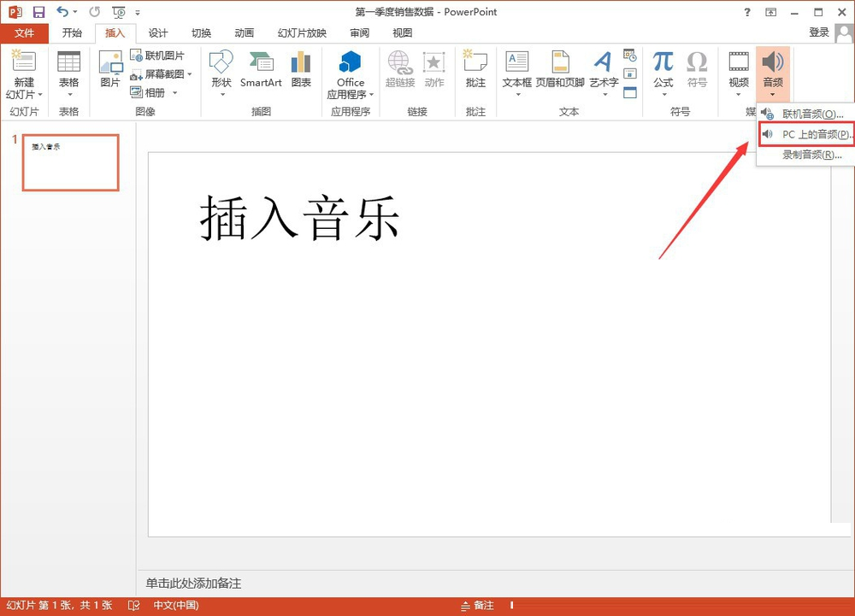Viewport: 855px width, 616px height.
Task: Customize Quick Access Toolbar dropdown
Action: 138,12
